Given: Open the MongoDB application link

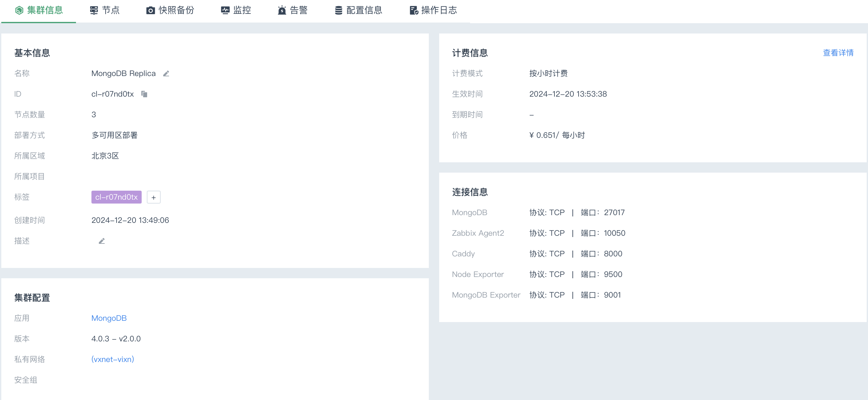Looking at the screenshot, I should coord(109,318).
